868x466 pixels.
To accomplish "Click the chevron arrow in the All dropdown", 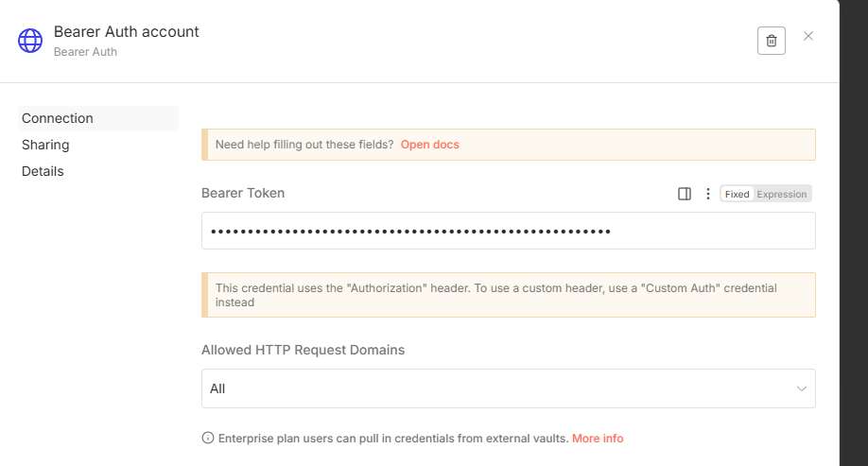I will [x=801, y=388].
